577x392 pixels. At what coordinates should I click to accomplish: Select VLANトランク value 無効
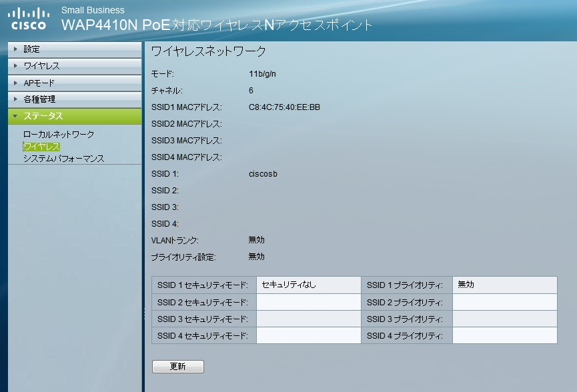click(x=257, y=240)
